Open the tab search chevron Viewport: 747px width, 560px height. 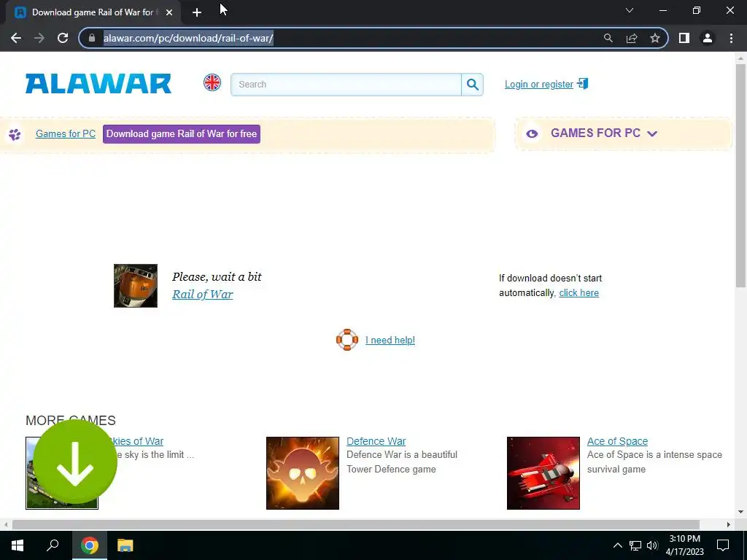point(630,10)
